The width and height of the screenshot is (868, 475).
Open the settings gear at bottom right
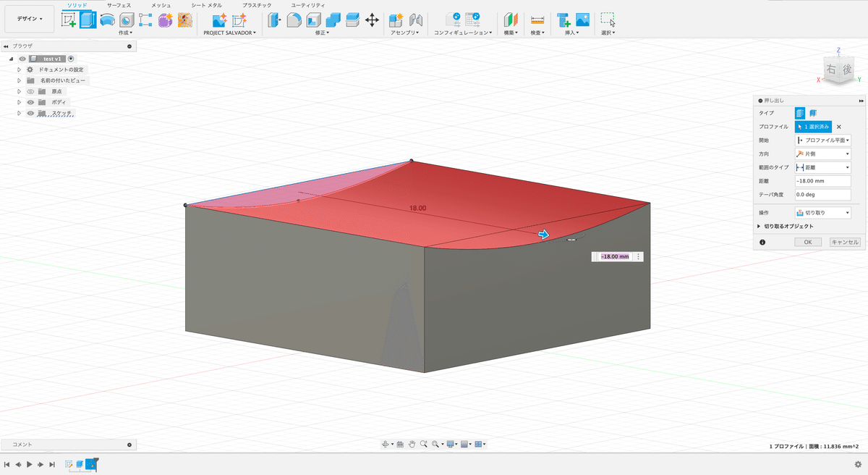click(x=858, y=464)
